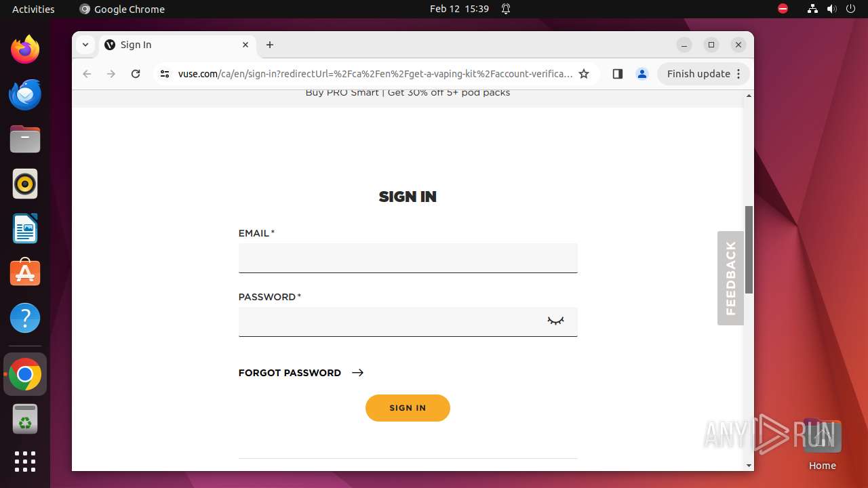
Task: Maximize the Chrome window
Action: 711,45
